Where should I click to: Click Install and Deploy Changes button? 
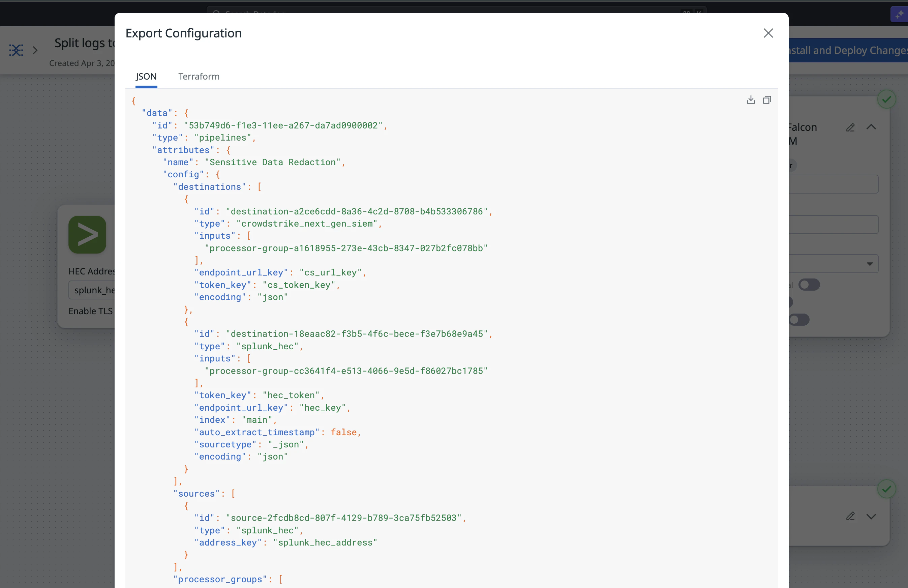coord(848,50)
